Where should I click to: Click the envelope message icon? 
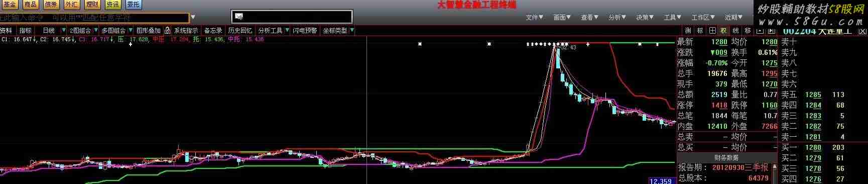click(239, 17)
